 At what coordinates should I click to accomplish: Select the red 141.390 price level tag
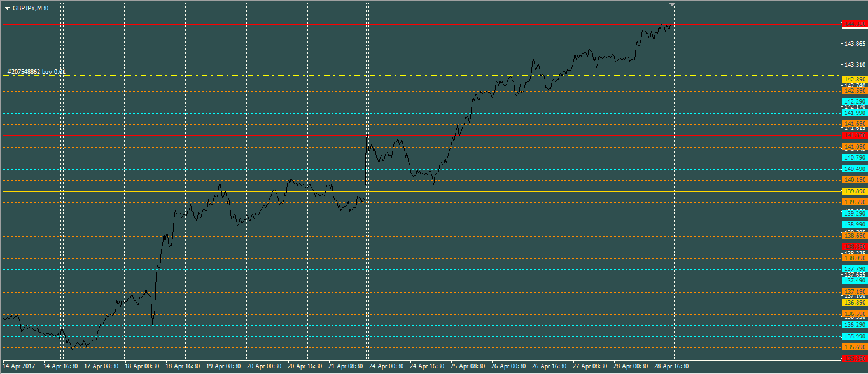click(x=854, y=135)
